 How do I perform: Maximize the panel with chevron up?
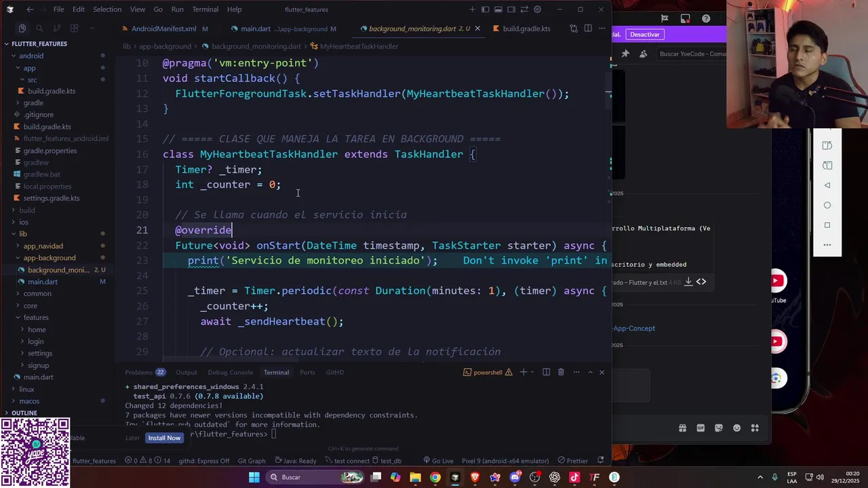[x=590, y=372]
